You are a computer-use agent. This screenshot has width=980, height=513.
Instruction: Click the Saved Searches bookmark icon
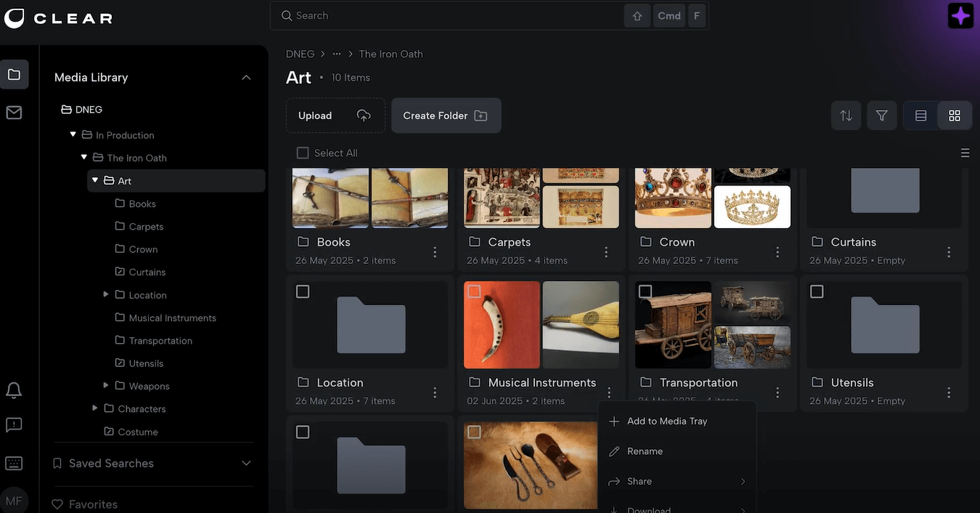point(57,463)
